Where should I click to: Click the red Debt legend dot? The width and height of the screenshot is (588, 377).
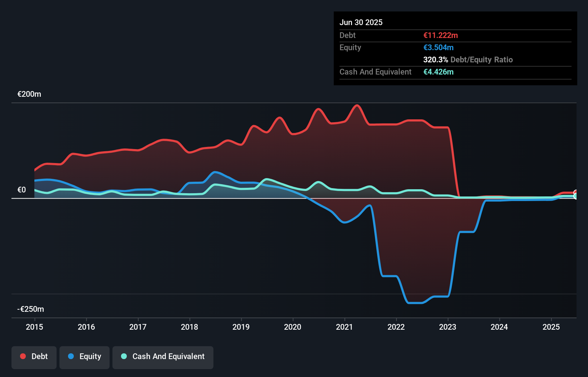[x=22, y=356]
